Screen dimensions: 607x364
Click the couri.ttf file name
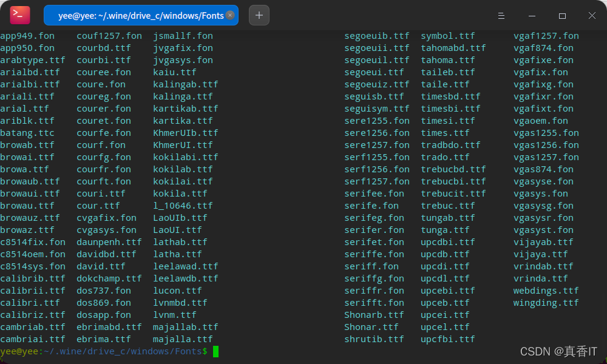(x=101, y=194)
